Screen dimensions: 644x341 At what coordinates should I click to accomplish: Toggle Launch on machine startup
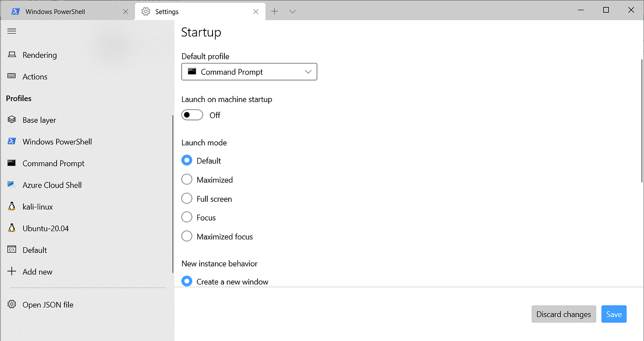click(192, 115)
